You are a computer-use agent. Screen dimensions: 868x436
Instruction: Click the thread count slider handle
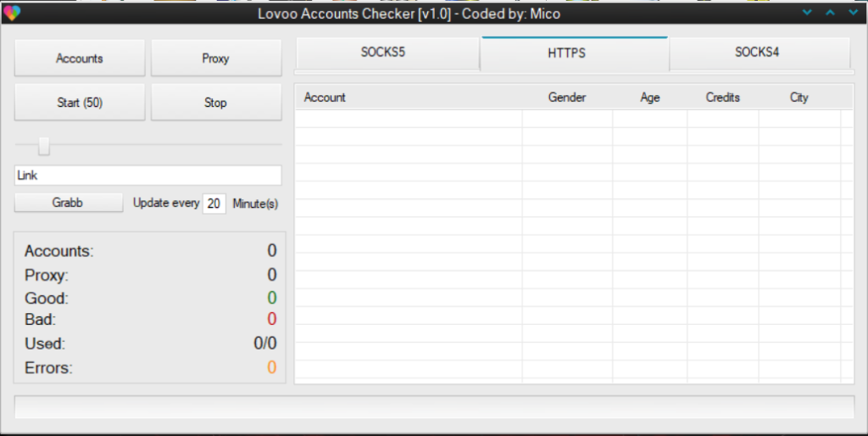tap(44, 146)
